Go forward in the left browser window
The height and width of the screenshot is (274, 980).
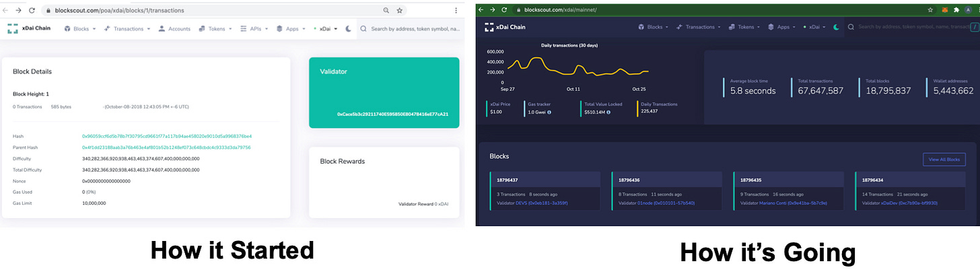(x=19, y=11)
